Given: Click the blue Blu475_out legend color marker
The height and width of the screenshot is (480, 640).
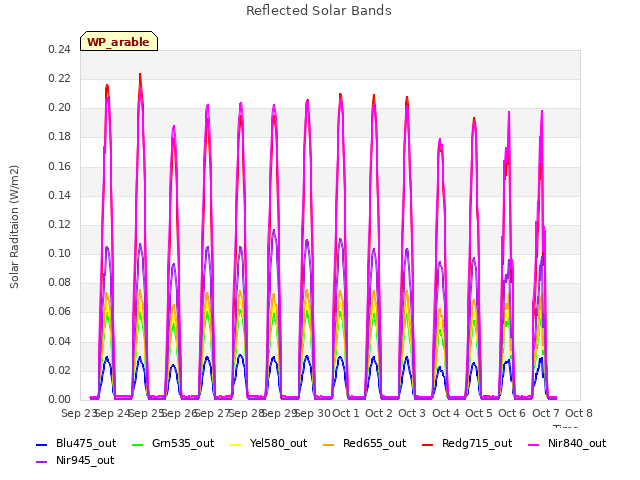Looking at the screenshot, I should coord(42,444).
